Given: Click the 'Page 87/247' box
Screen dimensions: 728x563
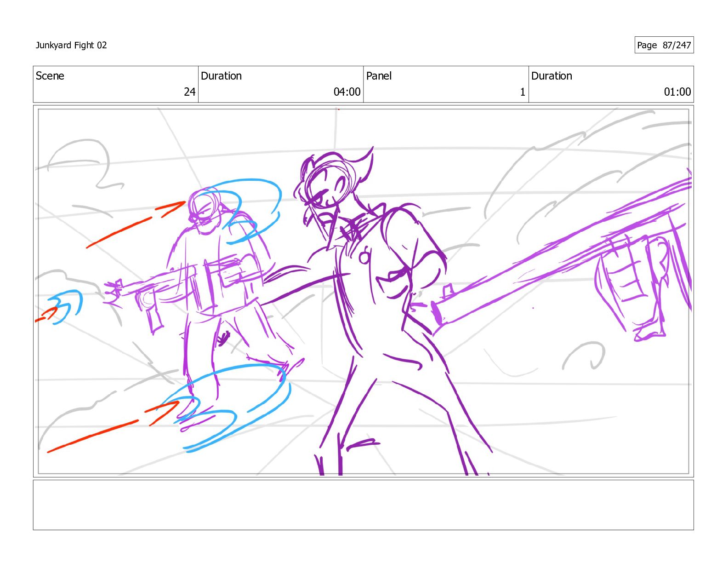Looking at the screenshot, I should coord(664,45).
